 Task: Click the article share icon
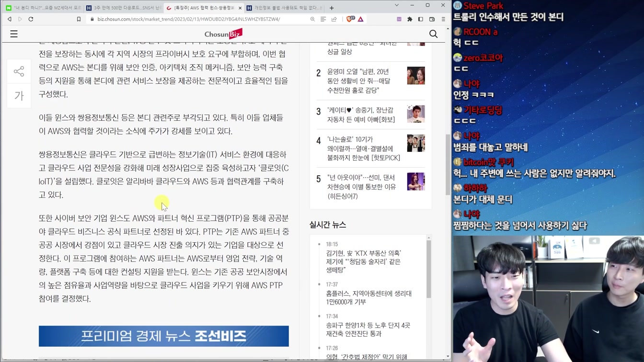(x=19, y=71)
